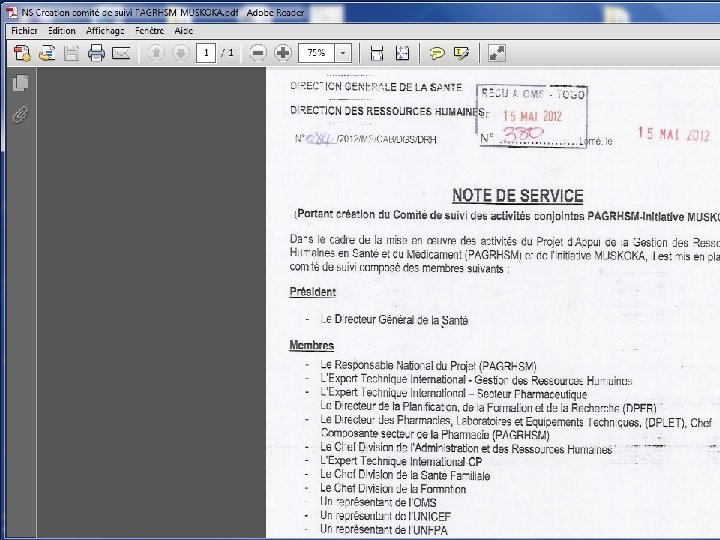
Task: Zoom out with the minus button
Action: click(x=258, y=53)
